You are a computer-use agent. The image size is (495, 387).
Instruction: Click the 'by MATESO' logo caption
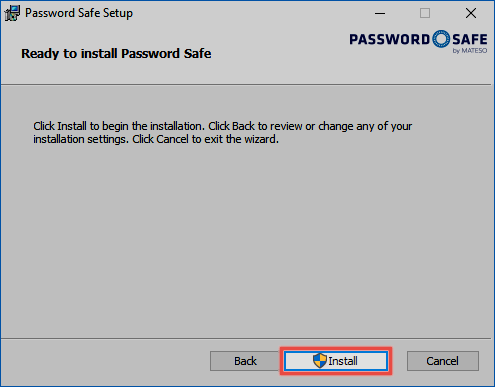[x=470, y=51]
